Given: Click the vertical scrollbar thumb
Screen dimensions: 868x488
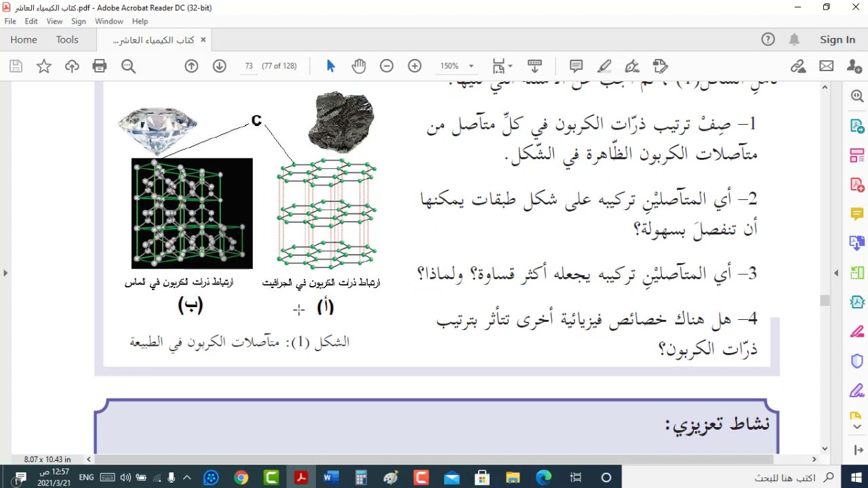Looking at the screenshot, I should tap(825, 300).
